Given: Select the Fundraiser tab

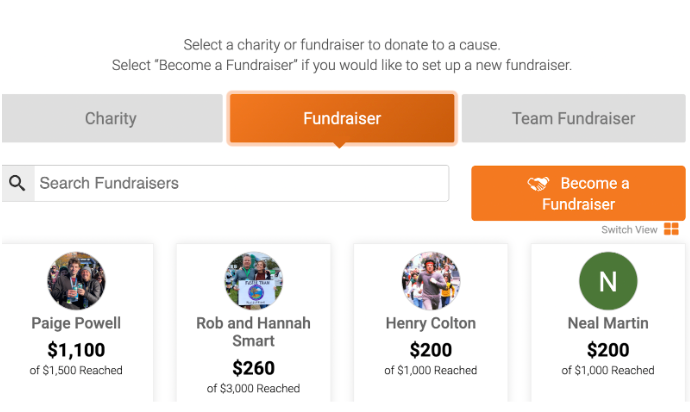Looking at the screenshot, I should point(342,118).
